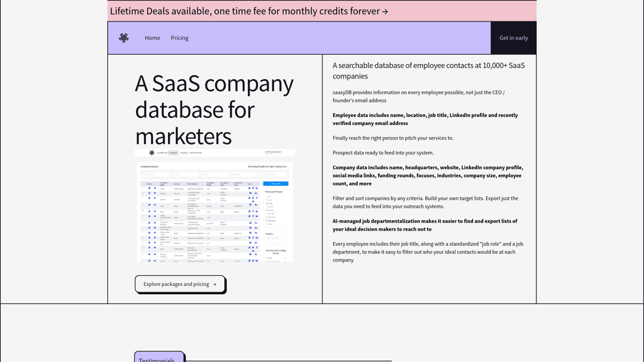
Task: Click the Get in early button
Action: tap(513, 38)
